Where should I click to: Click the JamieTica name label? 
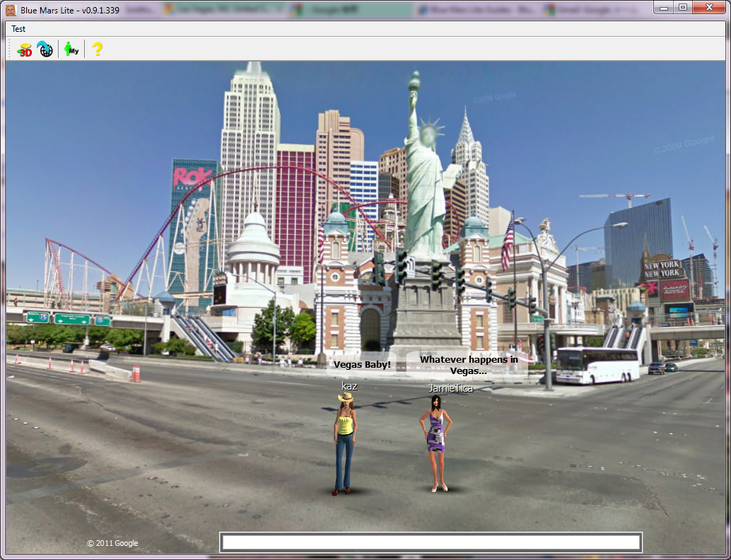coord(450,388)
